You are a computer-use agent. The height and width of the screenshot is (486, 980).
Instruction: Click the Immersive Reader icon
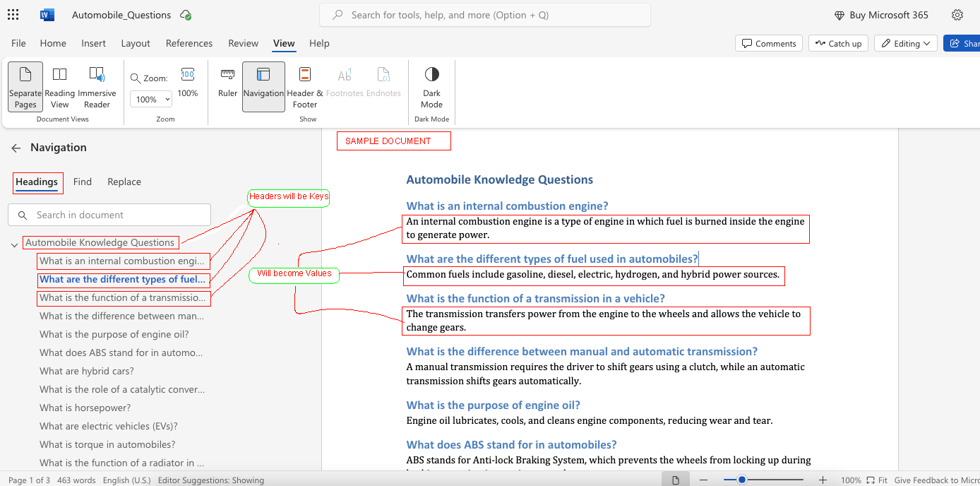[x=97, y=86]
